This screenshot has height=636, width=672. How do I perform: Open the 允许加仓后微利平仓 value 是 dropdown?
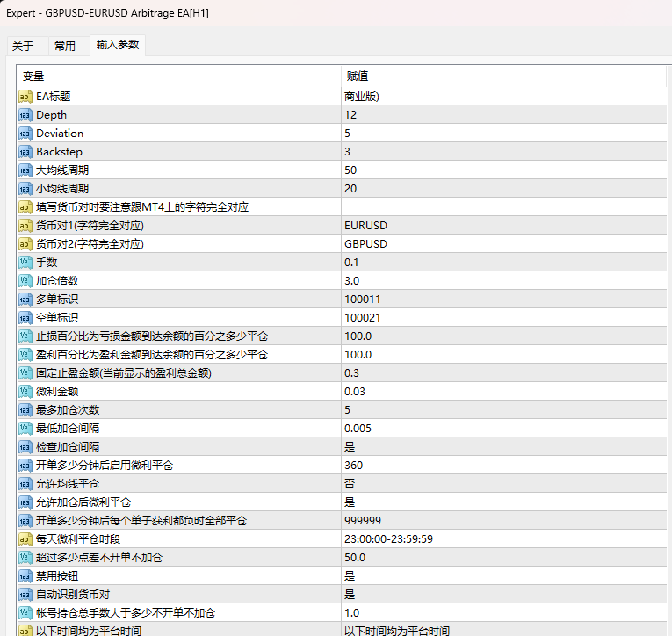[x=504, y=502]
